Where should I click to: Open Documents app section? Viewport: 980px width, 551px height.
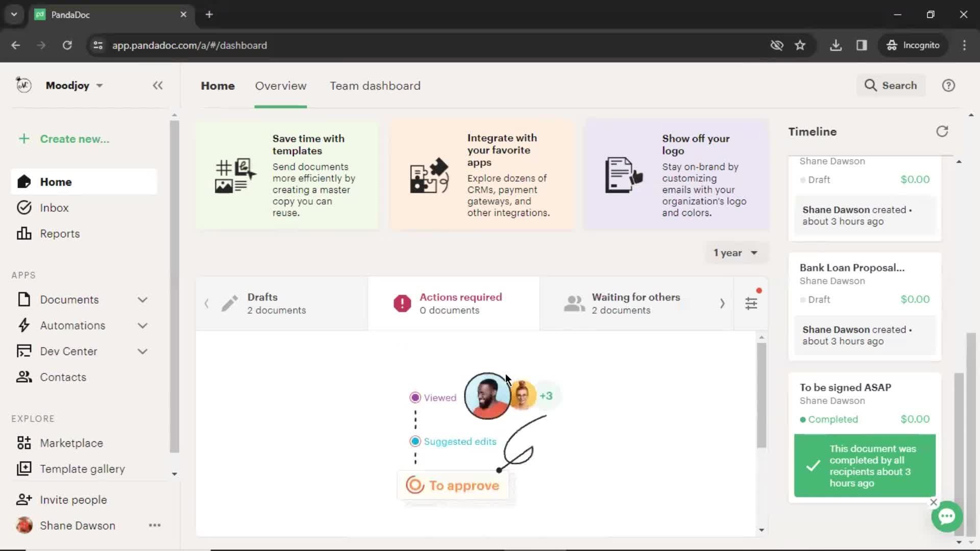point(69,299)
